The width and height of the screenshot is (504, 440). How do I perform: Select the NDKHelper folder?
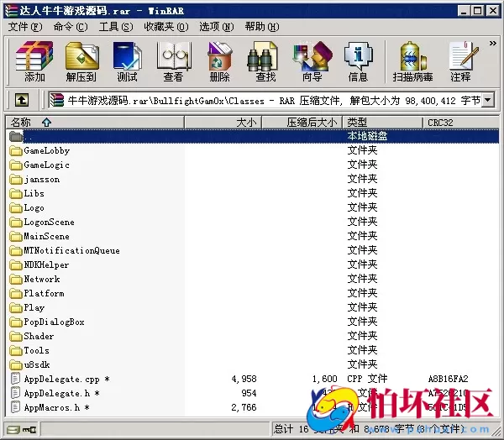tap(39, 265)
